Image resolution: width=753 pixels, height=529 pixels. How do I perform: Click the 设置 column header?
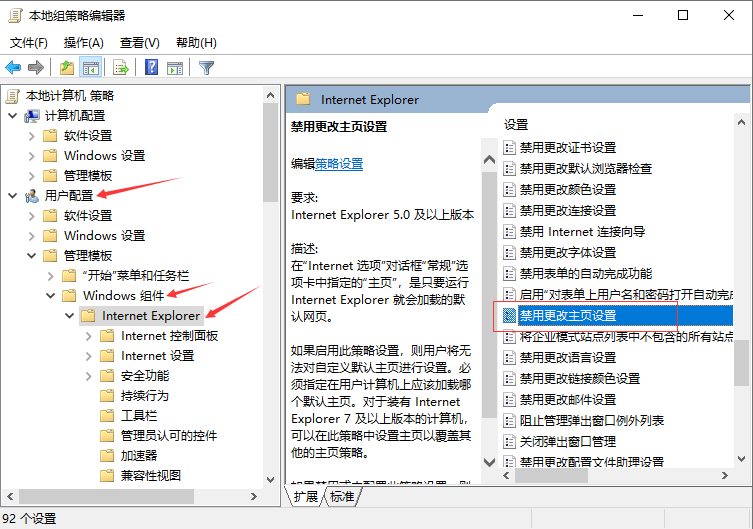[516, 125]
